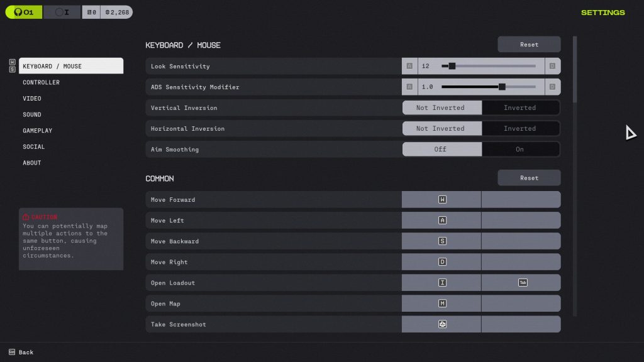Click Back at the bottom left

pyautogui.click(x=19, y=352)
